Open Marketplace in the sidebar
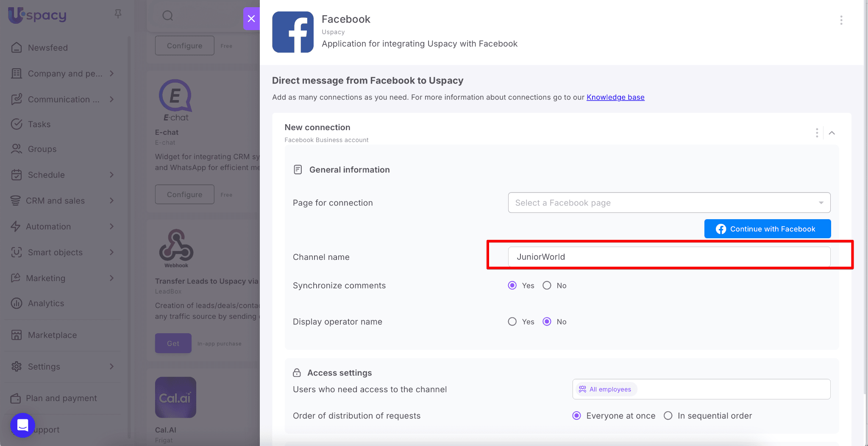 tap(52, 335)
